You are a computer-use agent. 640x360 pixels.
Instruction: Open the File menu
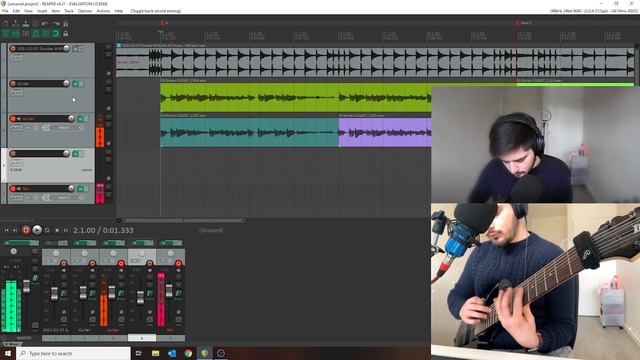[x=5, y=11]
